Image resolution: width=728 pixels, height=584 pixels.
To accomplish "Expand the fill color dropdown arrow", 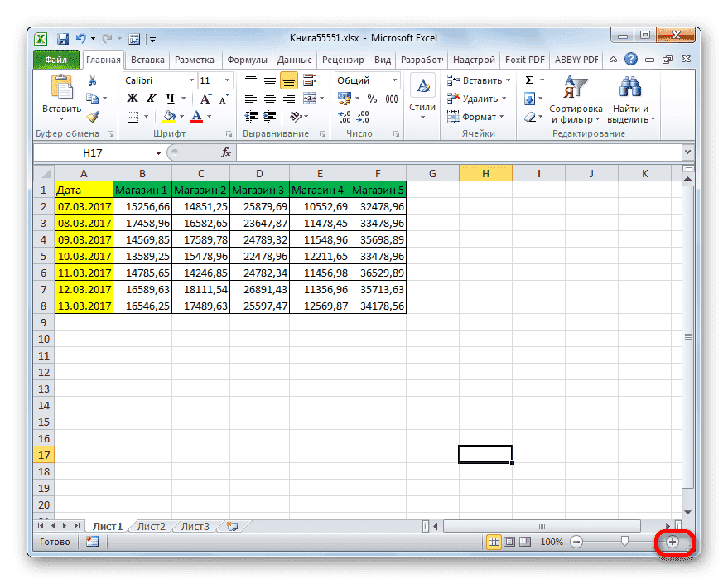I will [181, 117].
